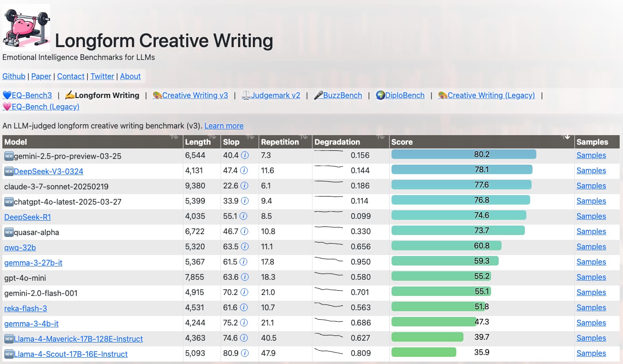Sort by the Degradation column header arrow

[380, 137]
